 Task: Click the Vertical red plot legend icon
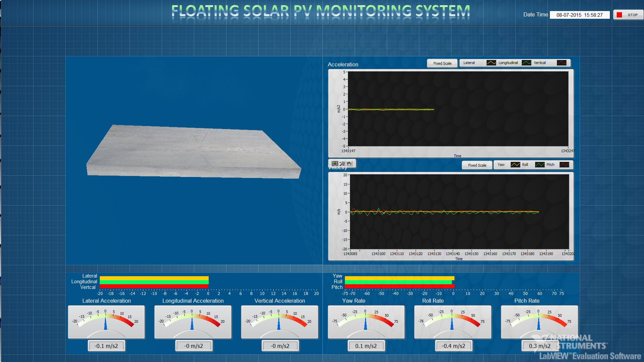562,63
